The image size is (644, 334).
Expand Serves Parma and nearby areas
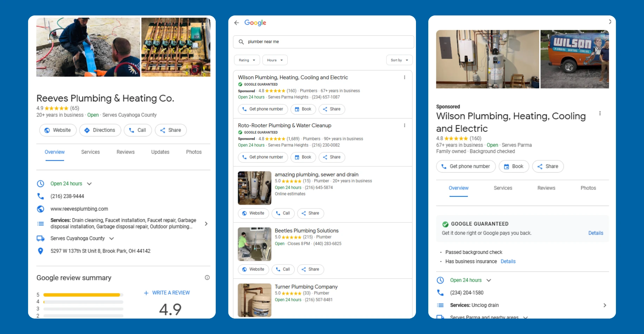click(525, 317)
